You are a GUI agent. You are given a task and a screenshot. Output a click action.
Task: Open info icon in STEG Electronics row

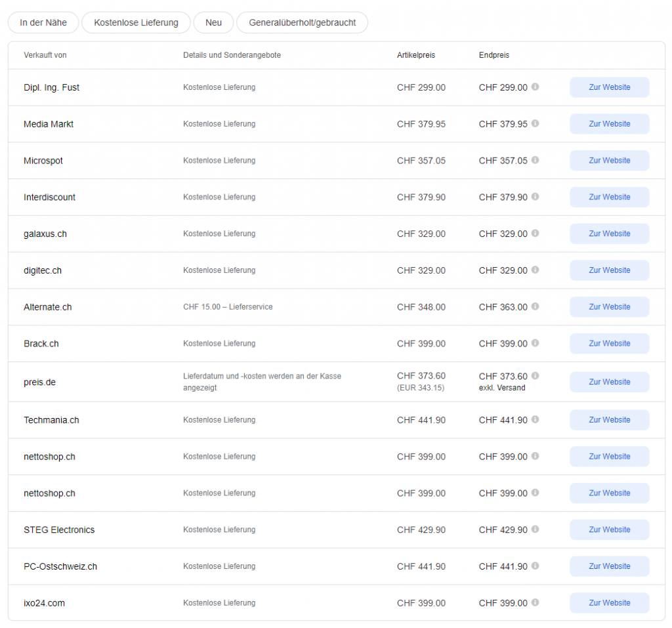(535, 530)
